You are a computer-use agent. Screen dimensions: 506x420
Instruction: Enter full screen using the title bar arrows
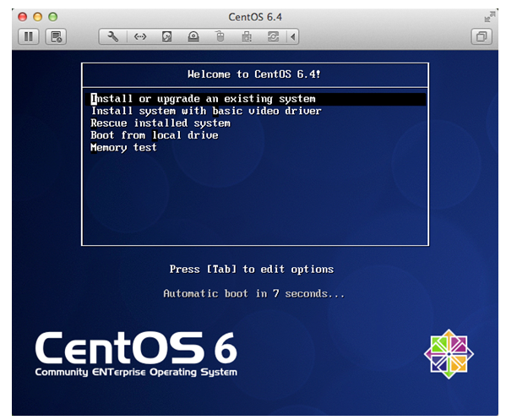(x=490, y=16)
